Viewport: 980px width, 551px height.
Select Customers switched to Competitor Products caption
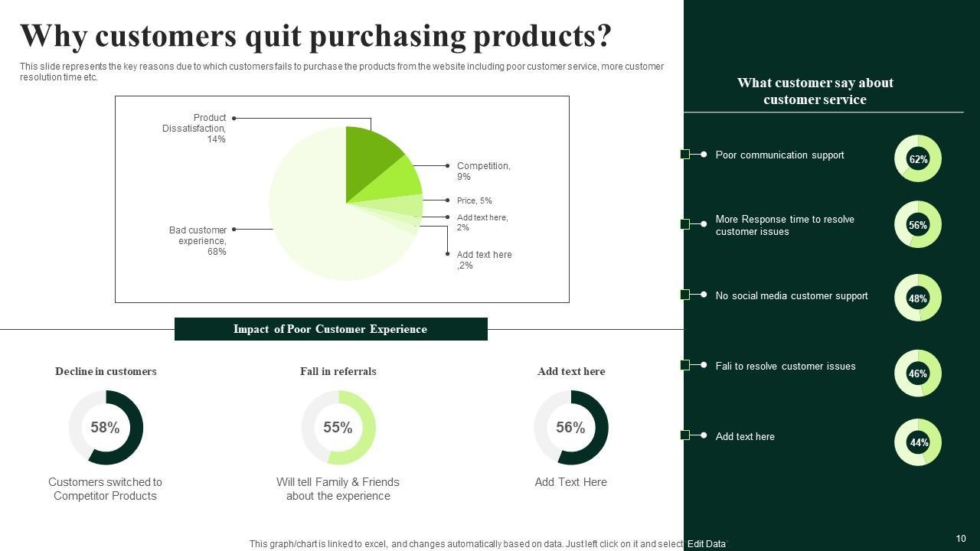click(105, 489)
